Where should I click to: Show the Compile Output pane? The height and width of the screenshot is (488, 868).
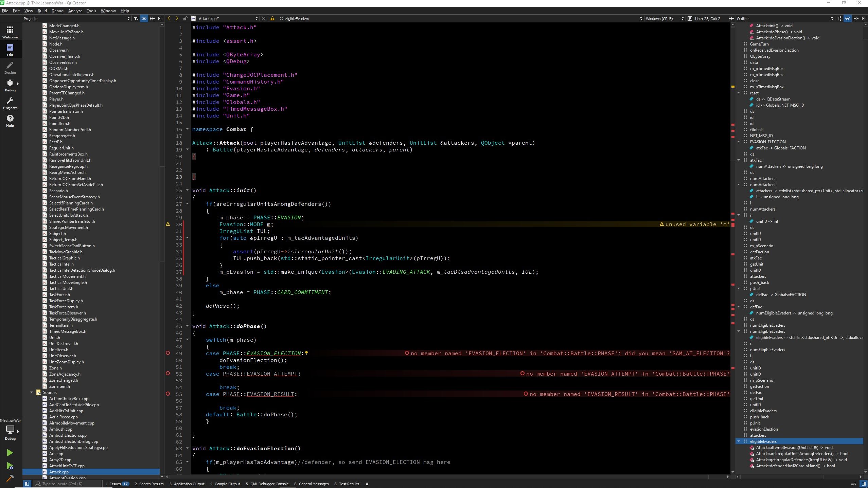[225, 484]
